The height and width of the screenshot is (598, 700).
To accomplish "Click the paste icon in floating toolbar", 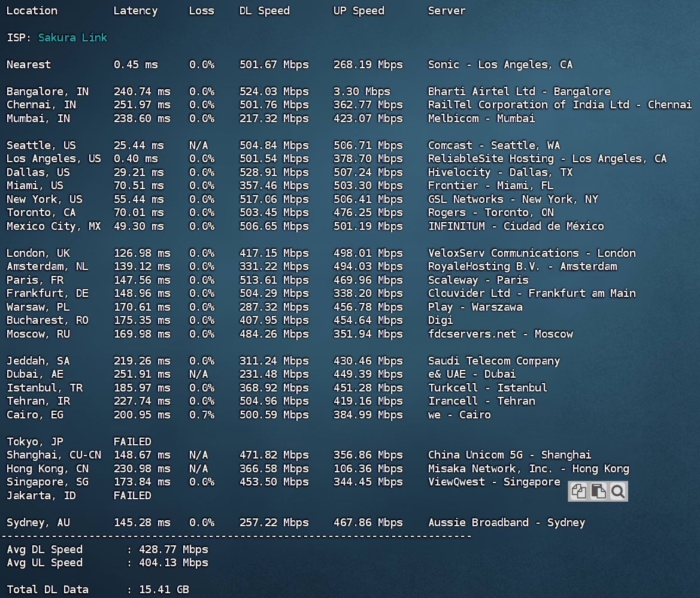I will [x=598, y=491].
